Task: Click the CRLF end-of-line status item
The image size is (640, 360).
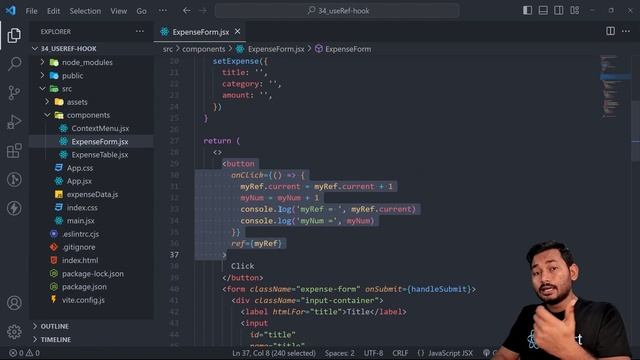Action: (x=400, y=353)
